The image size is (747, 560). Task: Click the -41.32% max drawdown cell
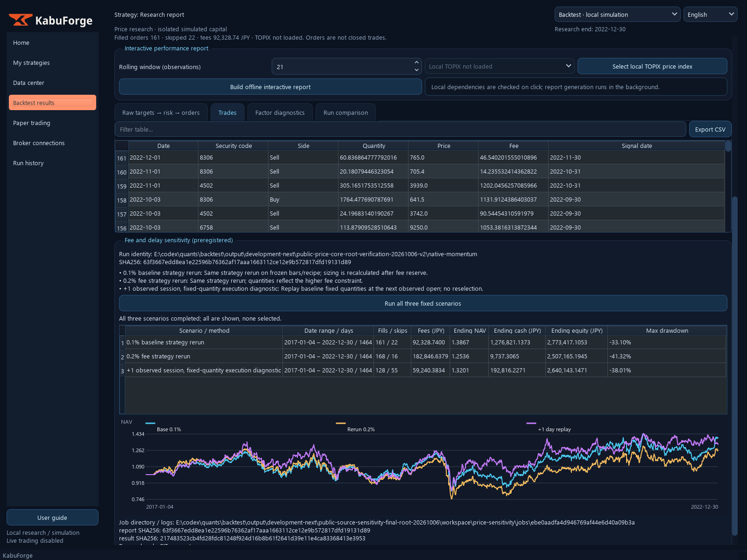667,356
